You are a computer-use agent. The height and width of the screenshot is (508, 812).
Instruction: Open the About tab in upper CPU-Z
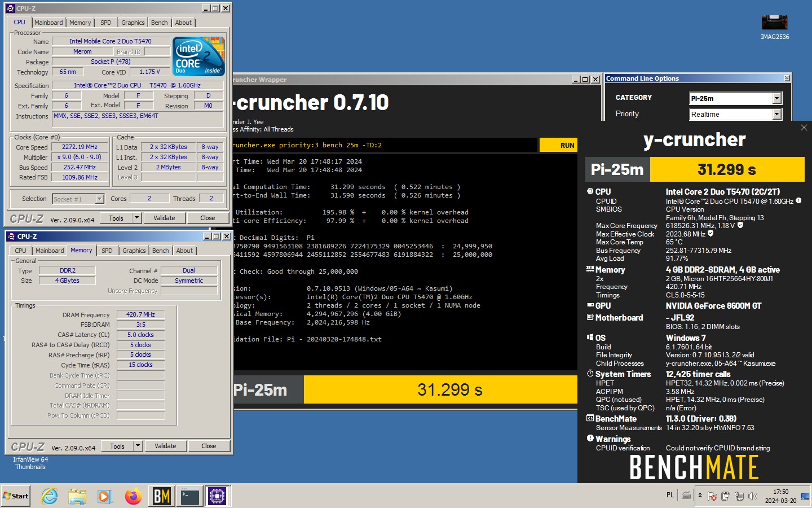[183, 23]
